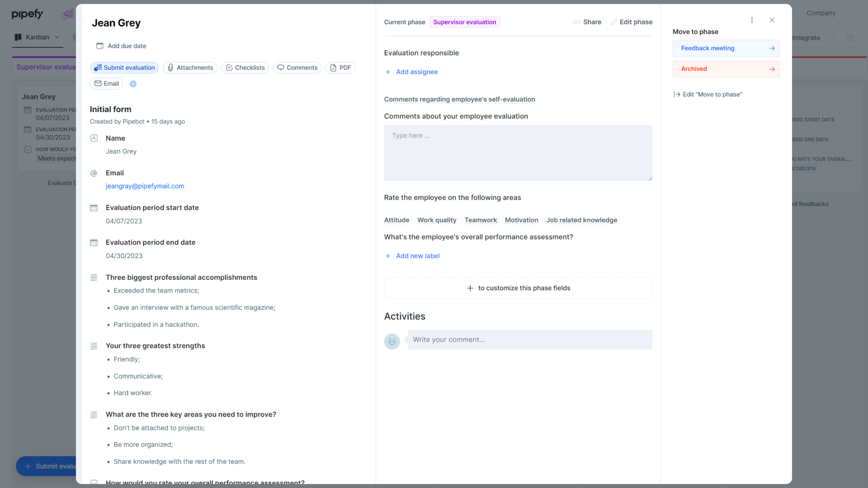Expand the Kanban view dropdown

coord(57,37)
